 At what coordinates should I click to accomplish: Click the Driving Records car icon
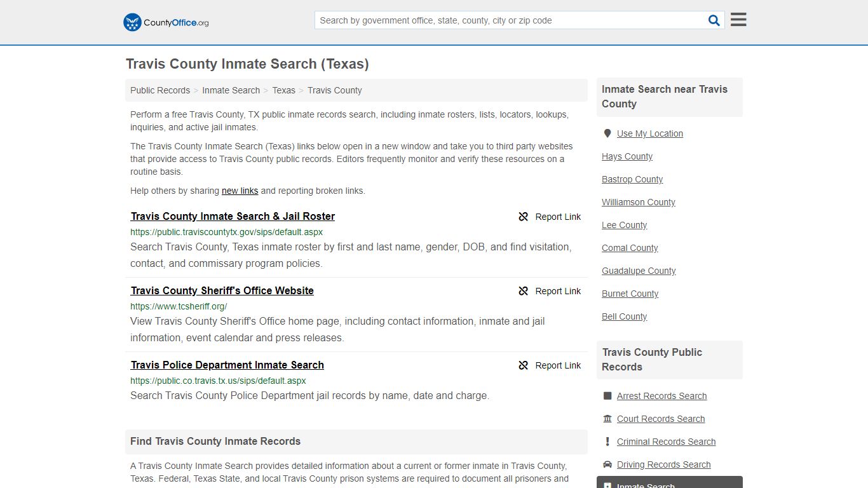[x=607, y=464]
